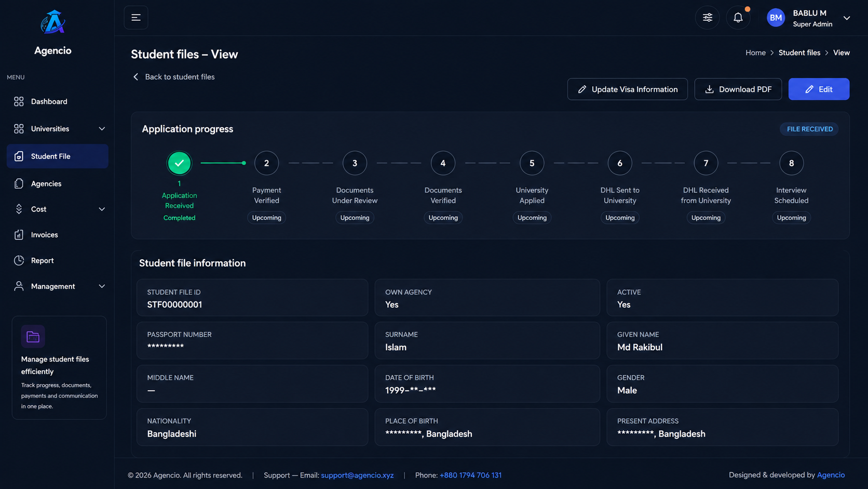Click the +880 1794 706 131 phone link
Viewport: 868px width, 489px height.
click(470, 475)
